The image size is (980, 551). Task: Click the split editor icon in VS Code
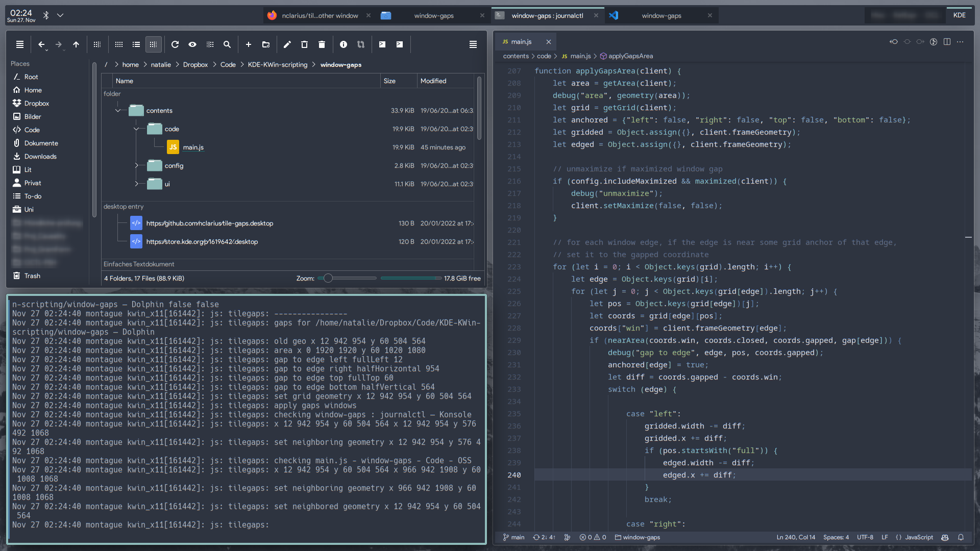[x=947, y=42]
